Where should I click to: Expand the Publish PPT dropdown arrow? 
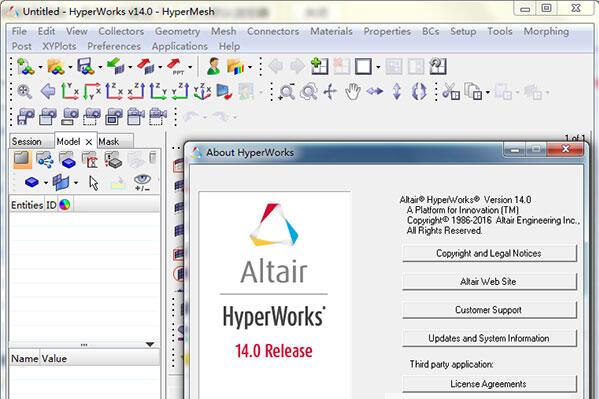pyautogui.click(x=190, y=68)
